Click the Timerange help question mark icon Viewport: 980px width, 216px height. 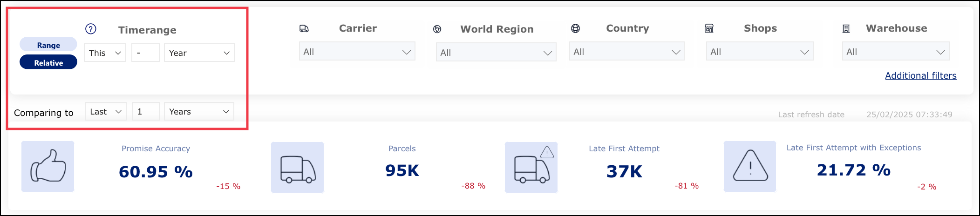click(x=91, y=29)
